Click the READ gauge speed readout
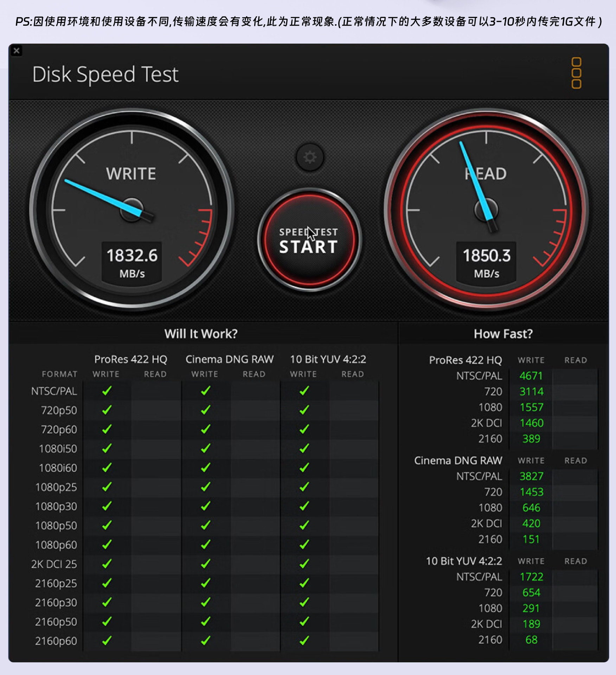The width and height of the screenshot is (616, 675). [x=486, y=262]
